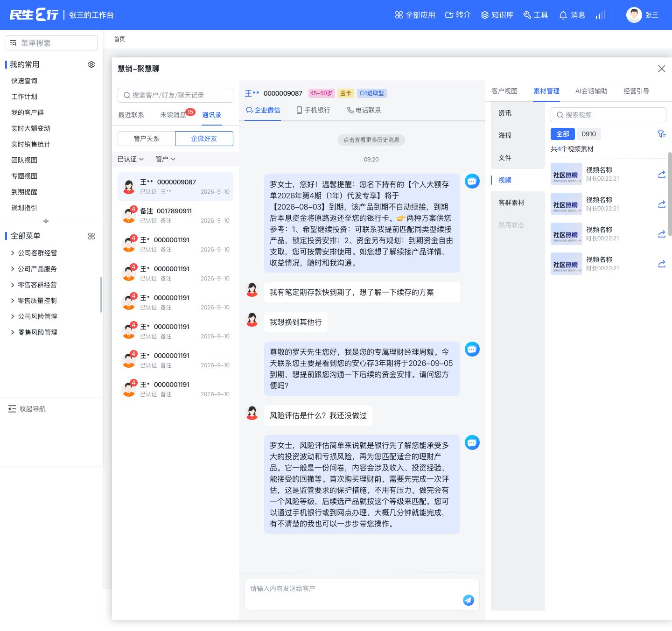The width and height of the screenshot is (672, 631).
Task: Expand 公司客群经营 menu
Action: [x=34, y=253]
